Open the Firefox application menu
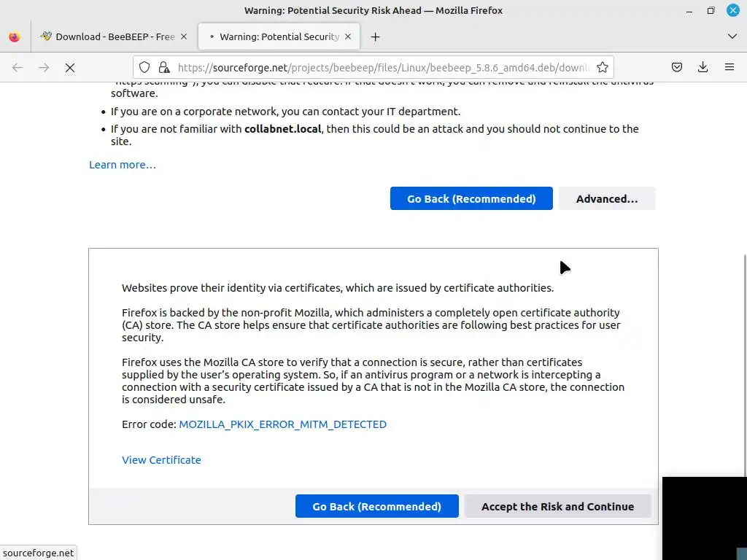Screen dimensions: 747x560 729,67
